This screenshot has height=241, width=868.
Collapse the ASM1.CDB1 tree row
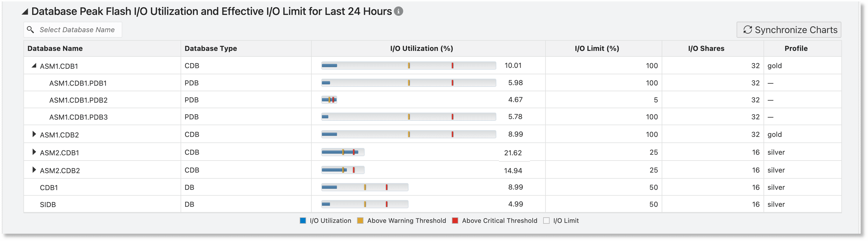click(34, 66)
